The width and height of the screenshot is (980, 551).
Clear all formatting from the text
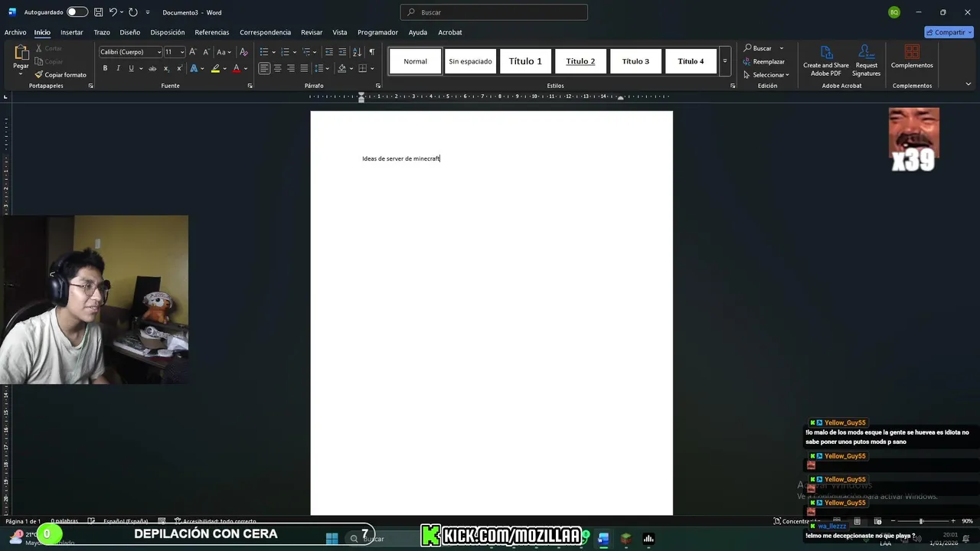pos(243,51)
